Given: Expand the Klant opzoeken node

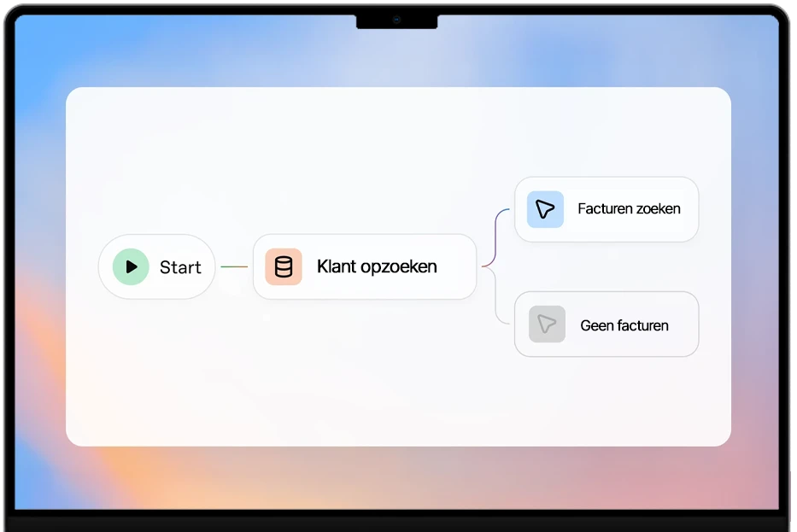Looking at the screenshot, I should [364, 266].
